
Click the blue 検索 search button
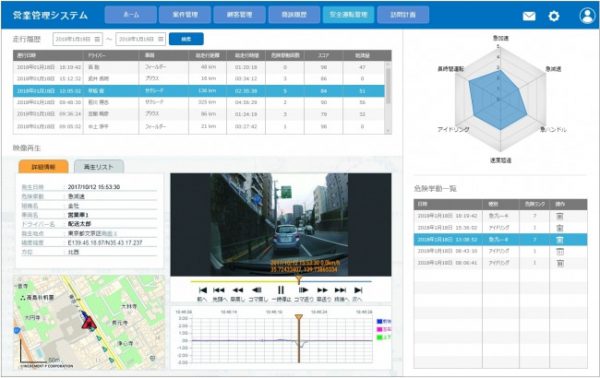pyautogui.click(x=186, y=39)
